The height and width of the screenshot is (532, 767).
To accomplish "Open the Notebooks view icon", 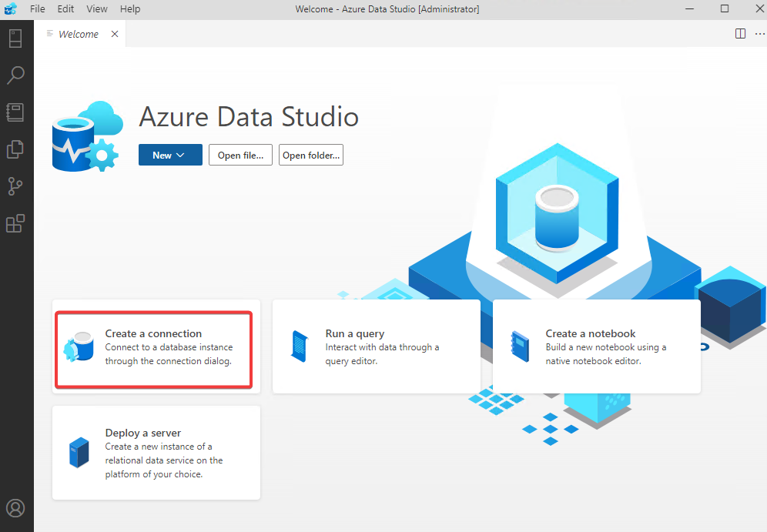I will (x=15, y=112).
